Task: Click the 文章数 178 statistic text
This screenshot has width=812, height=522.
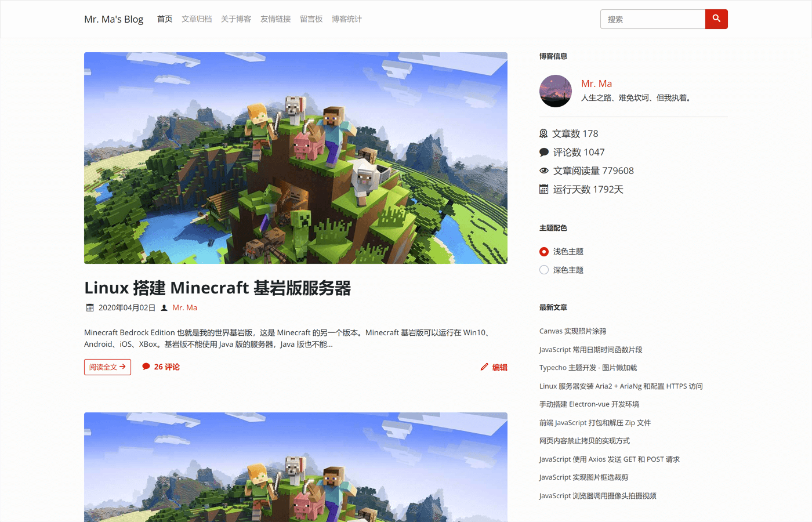Action: click(575, 133)
